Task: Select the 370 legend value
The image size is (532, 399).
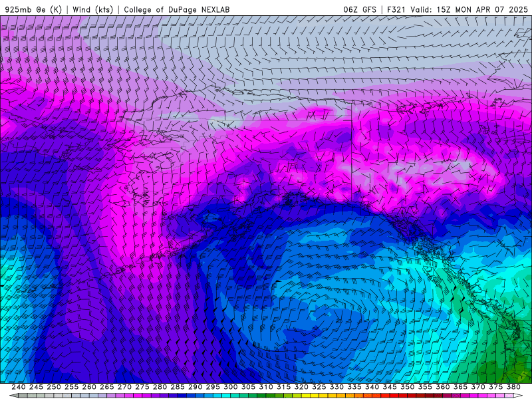Action: 478,387
